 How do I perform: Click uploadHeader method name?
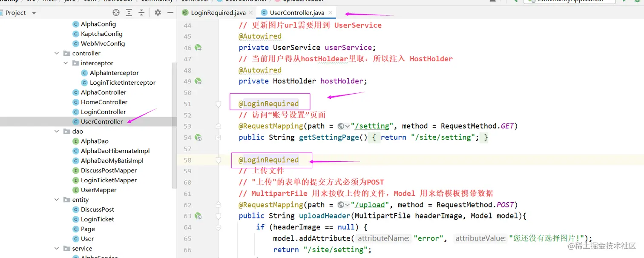(x=325, y=216)
